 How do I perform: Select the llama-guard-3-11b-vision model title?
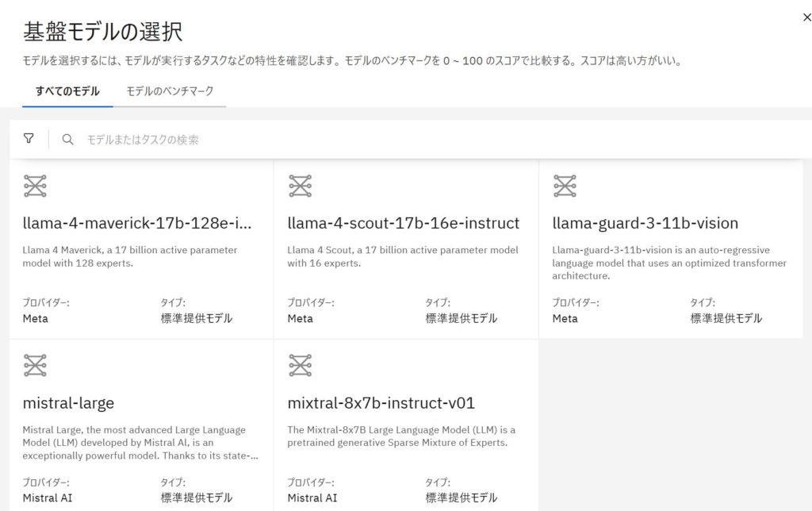tap(645, 224)
